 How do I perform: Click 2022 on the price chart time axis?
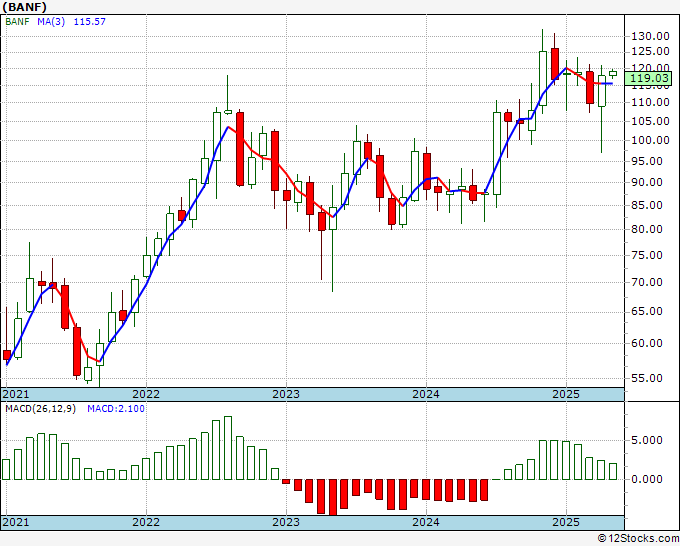pos(146,394)
